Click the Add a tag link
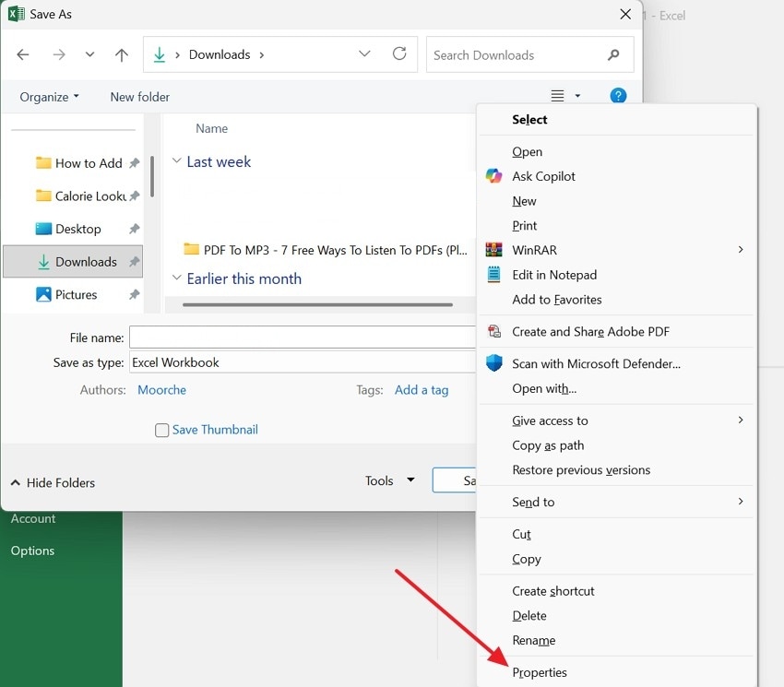The image size is (784, 687). pyautogui.click(x=422, y=390)
